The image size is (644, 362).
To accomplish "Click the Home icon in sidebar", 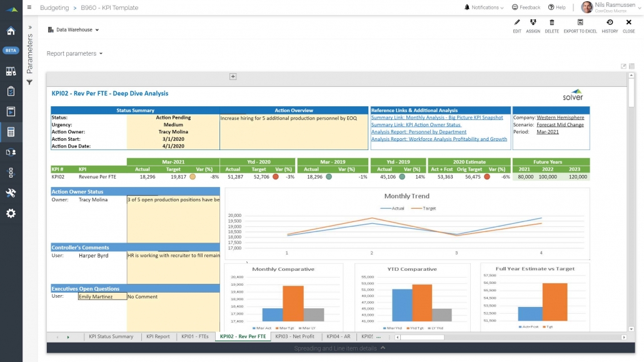I will [x=11, y=31].
